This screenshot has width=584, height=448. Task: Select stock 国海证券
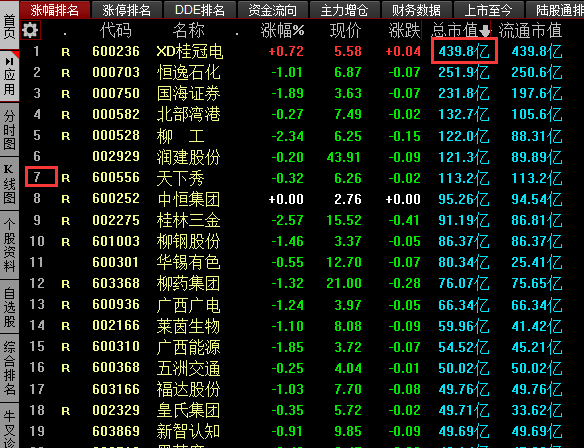tap(188, 93)
